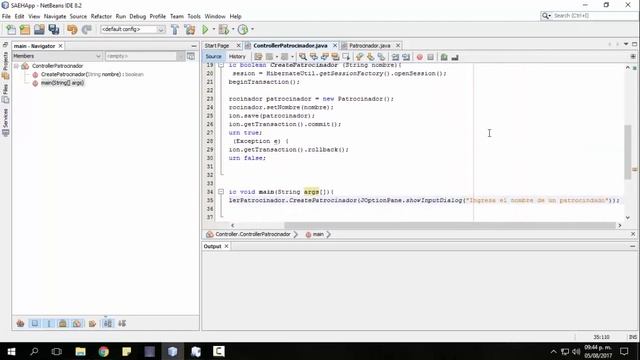Click Shift Line Left icon
Image resolution: width=640 pixels, height=360 pixels.
[395, 57]
